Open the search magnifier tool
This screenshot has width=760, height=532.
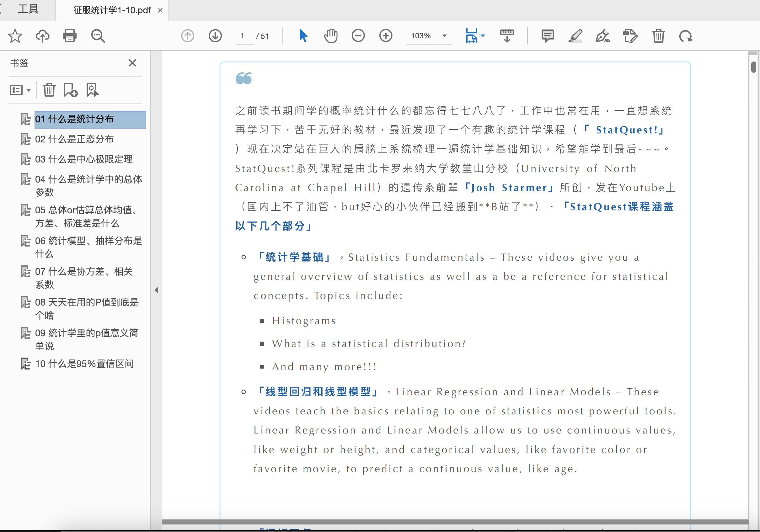tap(98, 36)
